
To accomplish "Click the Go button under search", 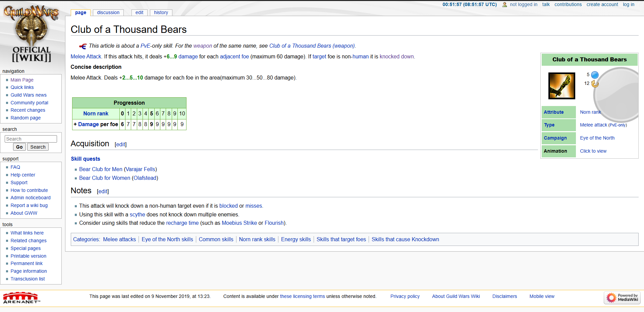I will click(19, 147).
